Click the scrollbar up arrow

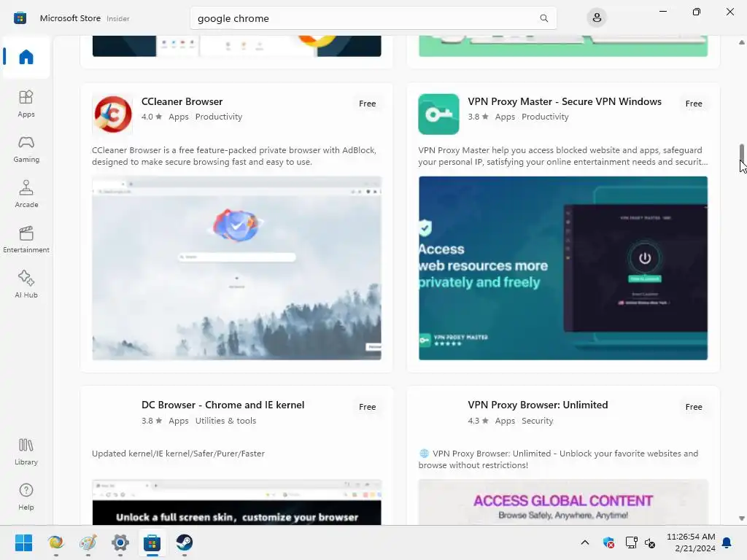[x=742, y=42]
